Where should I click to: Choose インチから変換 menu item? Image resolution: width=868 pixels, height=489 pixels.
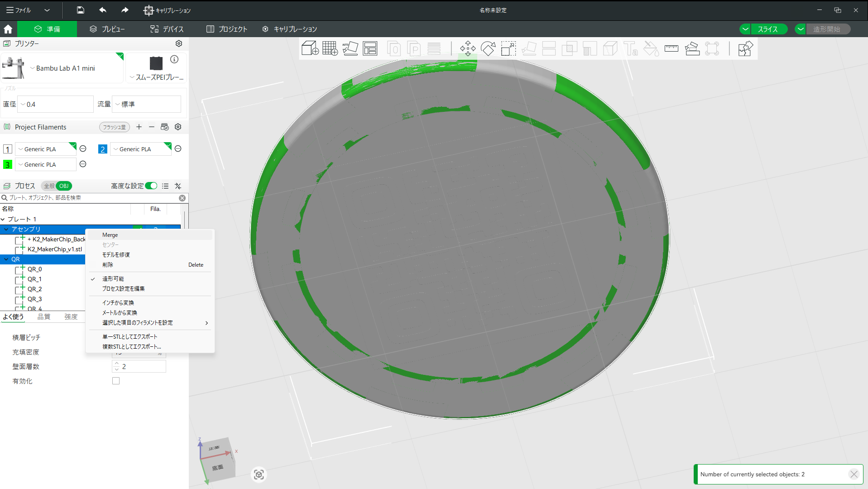click(x=149, y=303)
